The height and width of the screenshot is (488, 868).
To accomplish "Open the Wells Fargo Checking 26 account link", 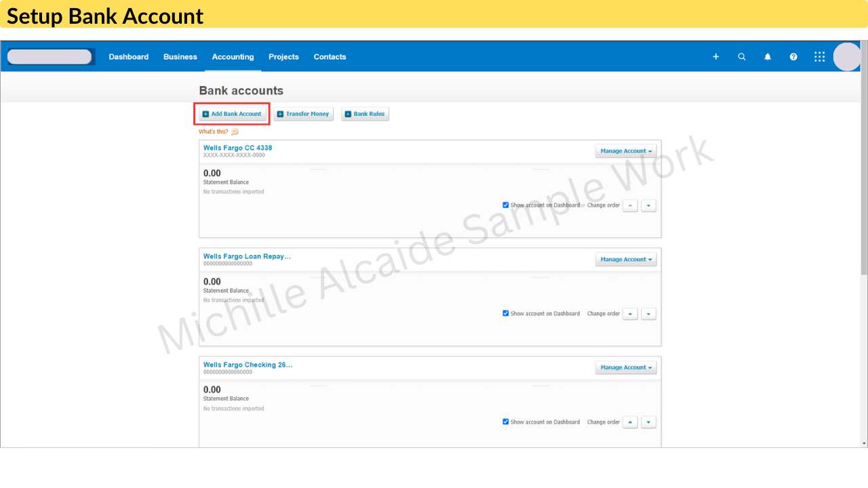I will [x=248, y=365].
